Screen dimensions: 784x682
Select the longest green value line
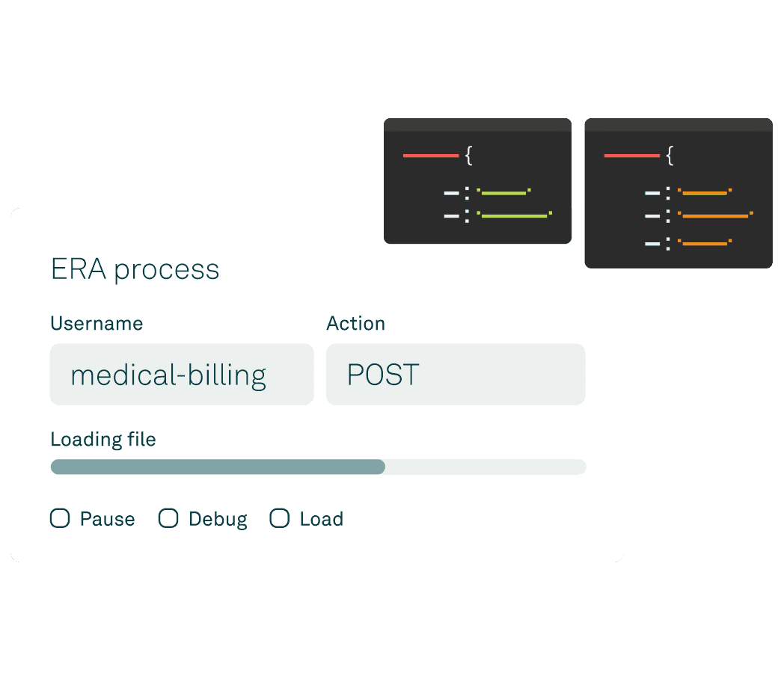coord(514,216)
